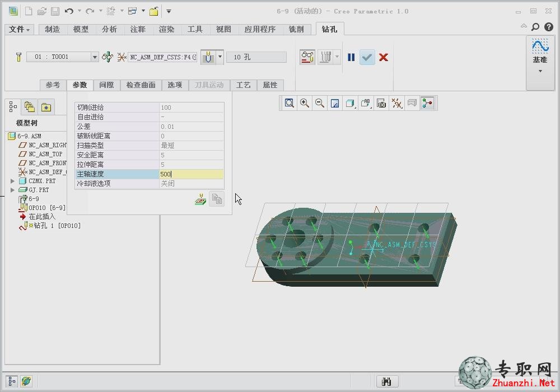
Task: Open the 间隙 dashboard tab
Action: click(x=106, y=85)
